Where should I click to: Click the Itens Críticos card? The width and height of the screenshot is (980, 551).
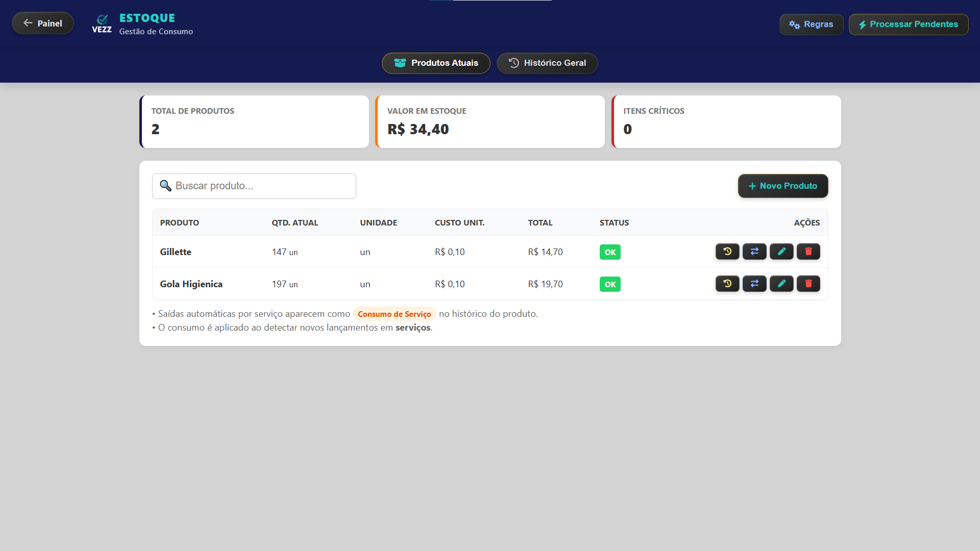pyautogui.click(x=726, y=122)
